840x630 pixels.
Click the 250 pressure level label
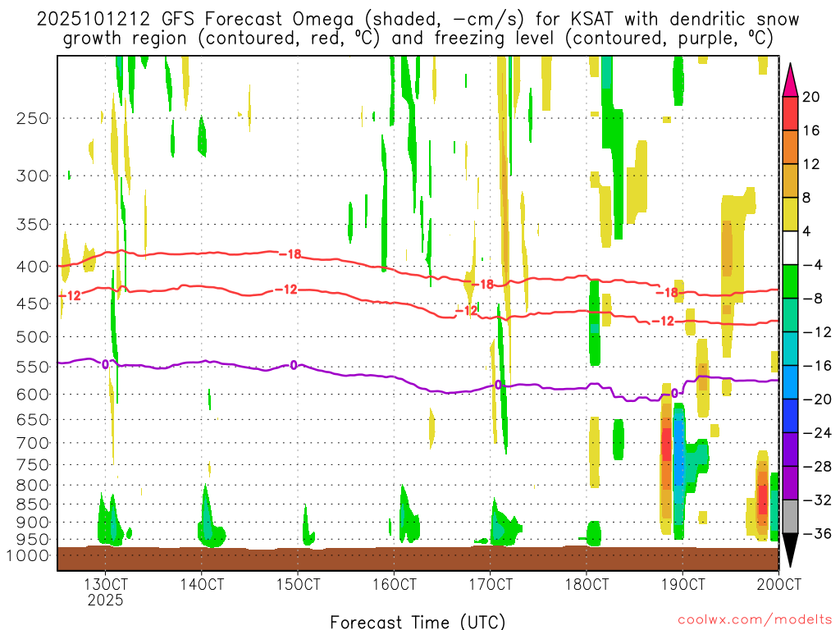[x=33, y=118]
